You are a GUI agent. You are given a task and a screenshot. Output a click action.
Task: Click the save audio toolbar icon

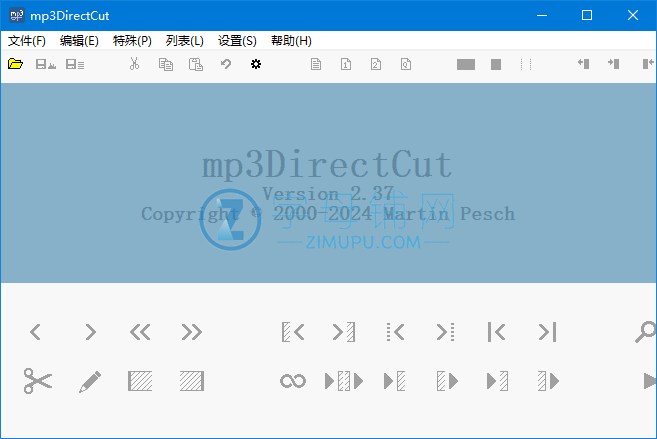point(46,65)
